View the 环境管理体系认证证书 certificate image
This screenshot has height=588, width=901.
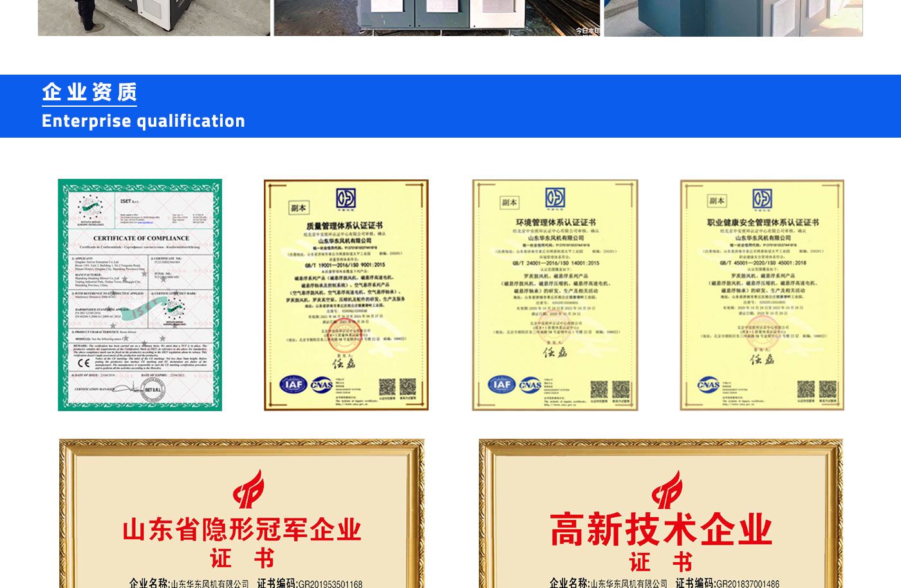(555, 295)
